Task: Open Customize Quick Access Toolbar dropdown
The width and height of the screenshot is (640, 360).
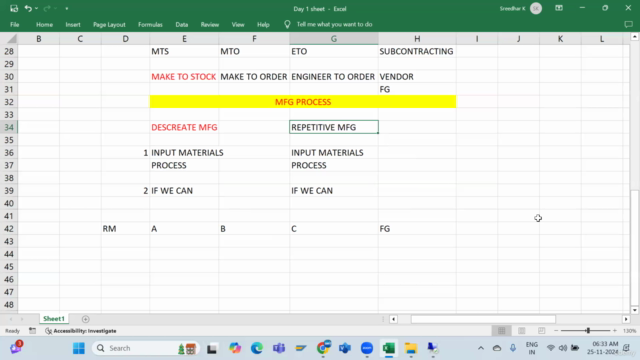Action: click(x=67, y=9)
